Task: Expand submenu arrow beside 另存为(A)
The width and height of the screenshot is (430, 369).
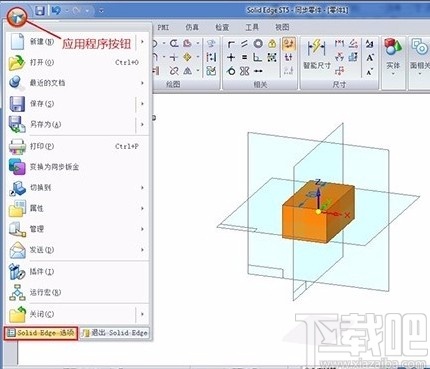Action: [x=142, y=124]
